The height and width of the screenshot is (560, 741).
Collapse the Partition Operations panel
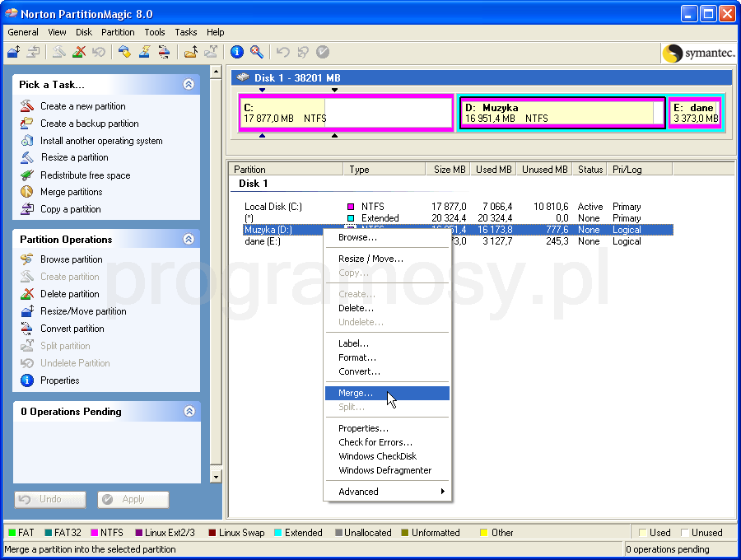coord(189,239)
